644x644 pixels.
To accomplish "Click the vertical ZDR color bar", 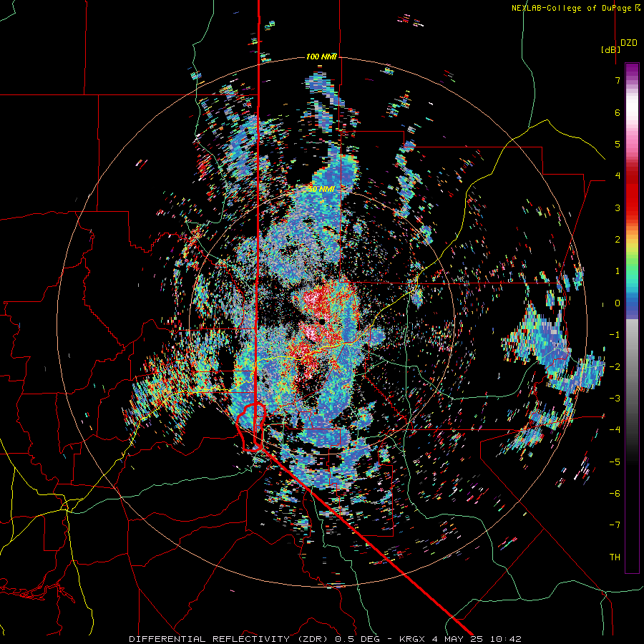I will [632, 318].
